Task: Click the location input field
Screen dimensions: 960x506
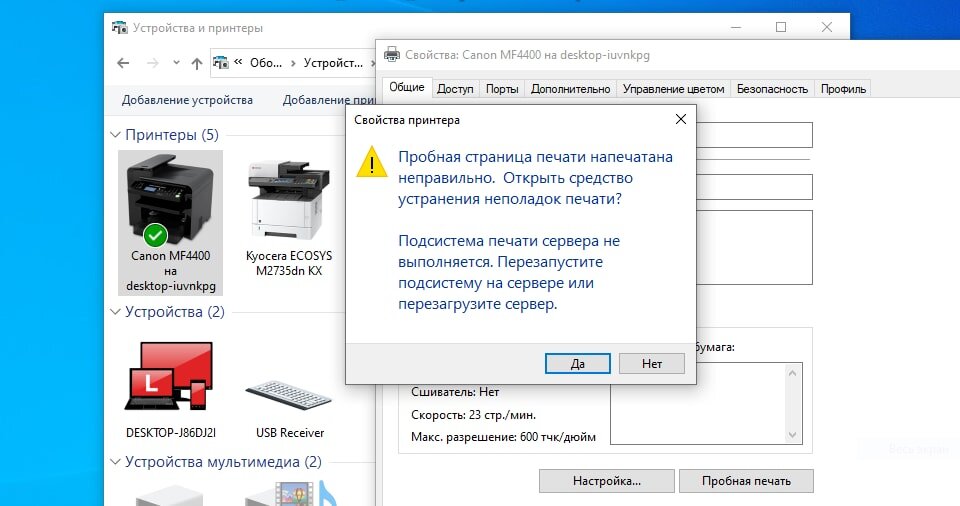Action: tap(754, 187)
